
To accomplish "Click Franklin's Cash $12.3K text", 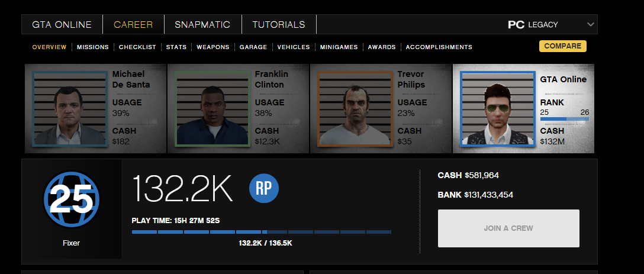I will click(x=269, y=136).
